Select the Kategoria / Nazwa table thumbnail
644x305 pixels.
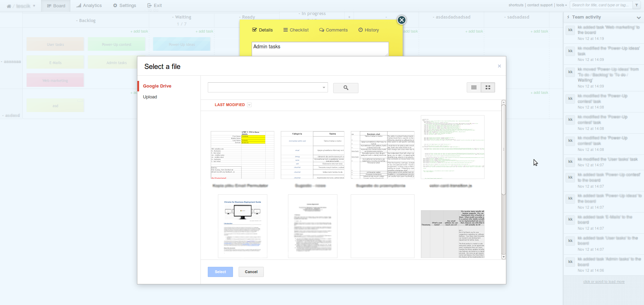(313, 155)
